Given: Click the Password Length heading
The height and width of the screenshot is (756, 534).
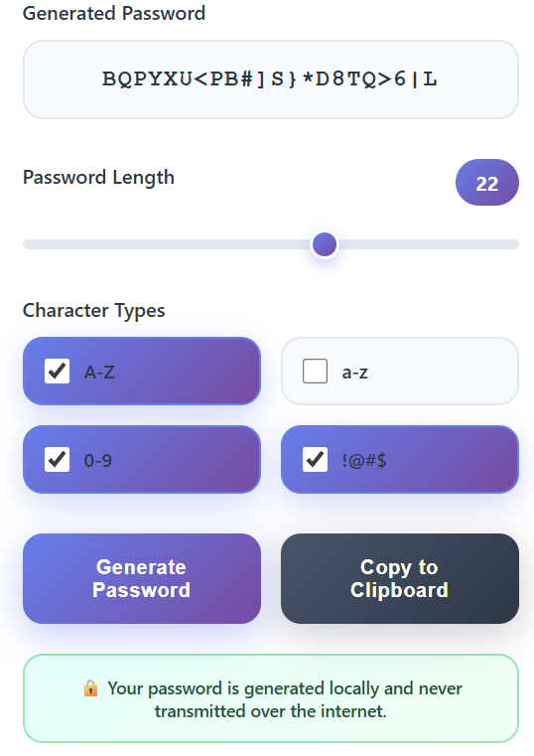Looking at the screenshot, I should point(98,178).
